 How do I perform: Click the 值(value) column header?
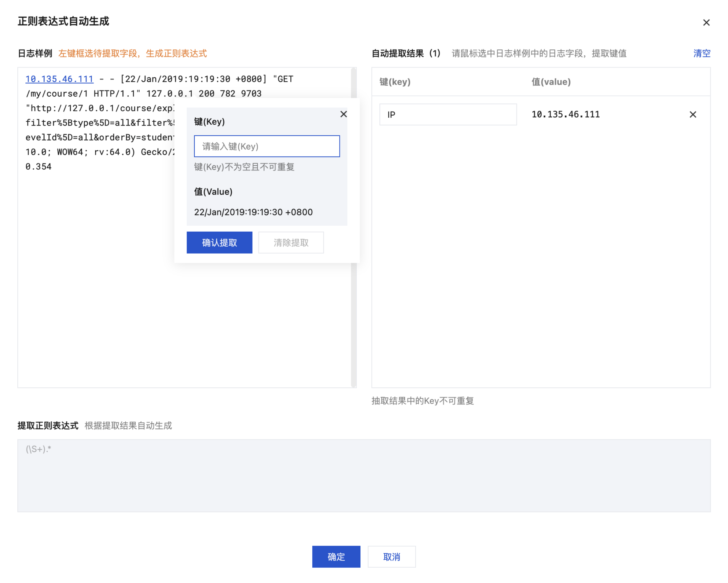551,82
